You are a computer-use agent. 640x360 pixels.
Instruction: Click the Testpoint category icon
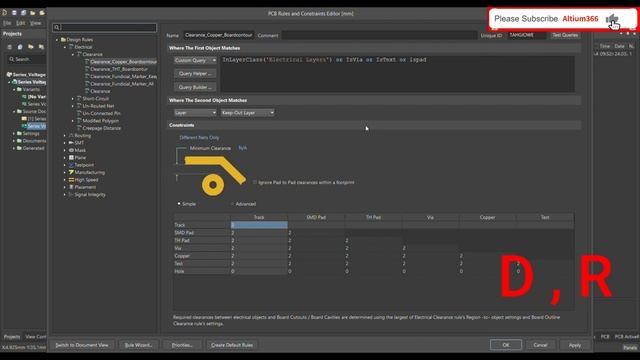click(x=71, y=165)
